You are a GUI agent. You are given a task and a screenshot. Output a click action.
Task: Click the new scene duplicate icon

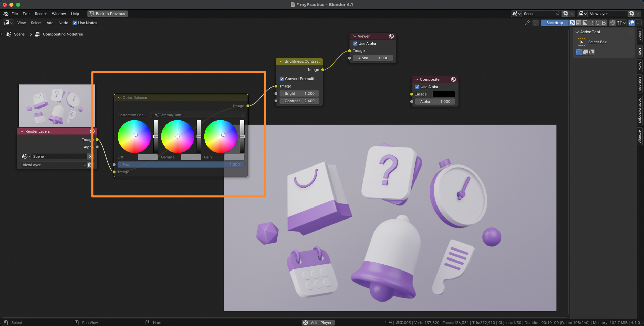(566, 14)
